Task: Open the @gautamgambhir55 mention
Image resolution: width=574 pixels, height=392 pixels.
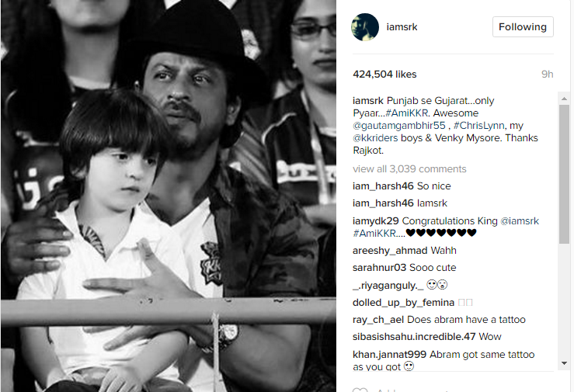Action: [x=399, y=126]
